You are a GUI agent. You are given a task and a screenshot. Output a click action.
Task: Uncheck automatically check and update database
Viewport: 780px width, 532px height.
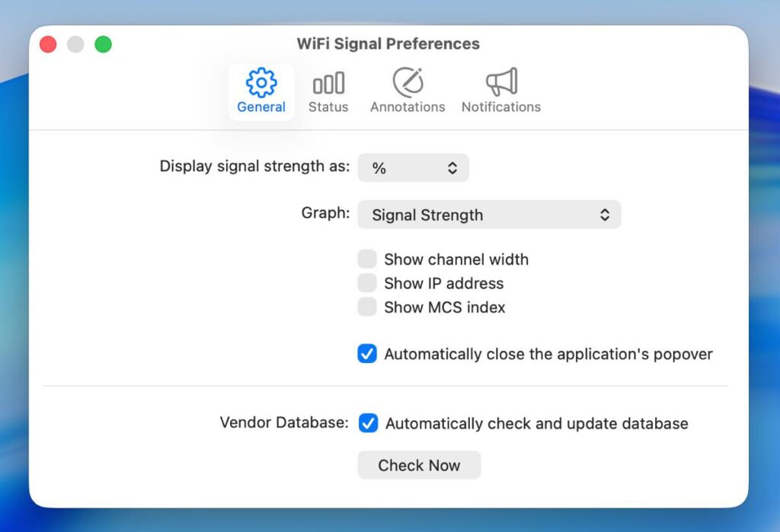(x=368, y=423)
